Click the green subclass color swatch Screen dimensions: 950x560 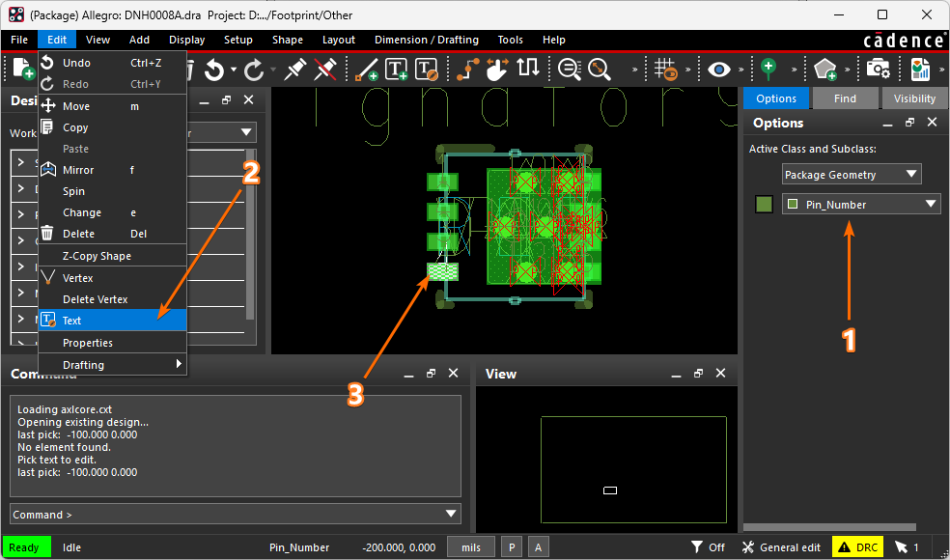[x=765, y=205]
